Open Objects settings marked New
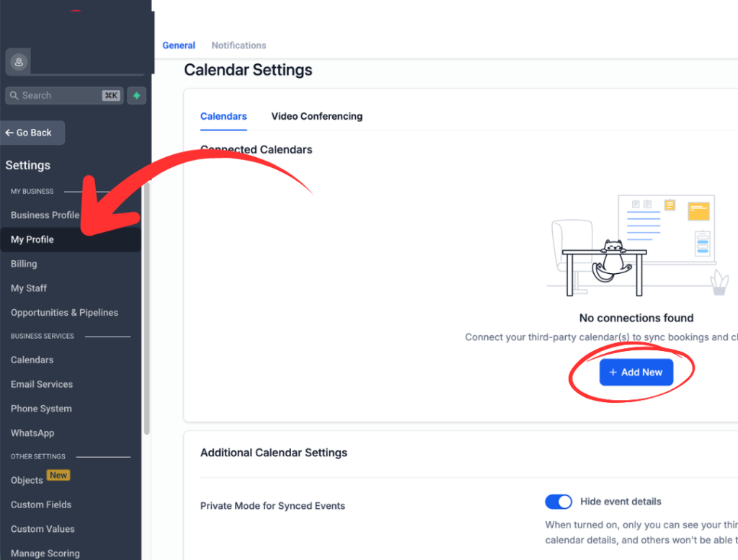Screen dimensions: 738x560 tap(27, 481)
